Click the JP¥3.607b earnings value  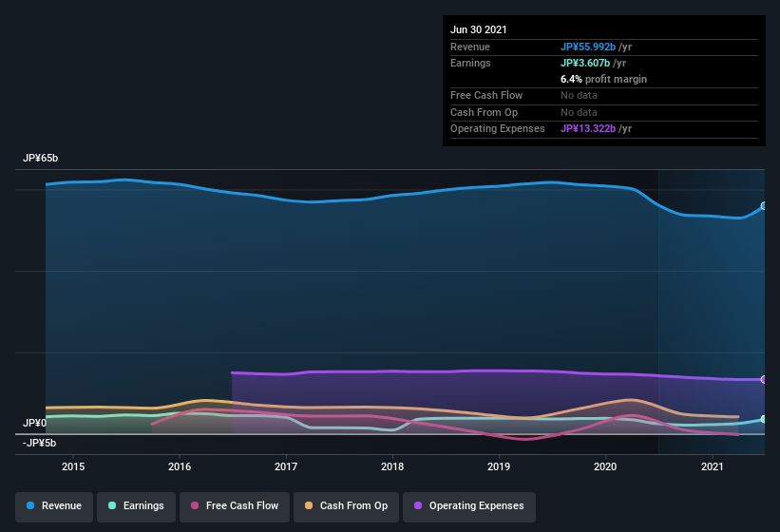(585, 63)
